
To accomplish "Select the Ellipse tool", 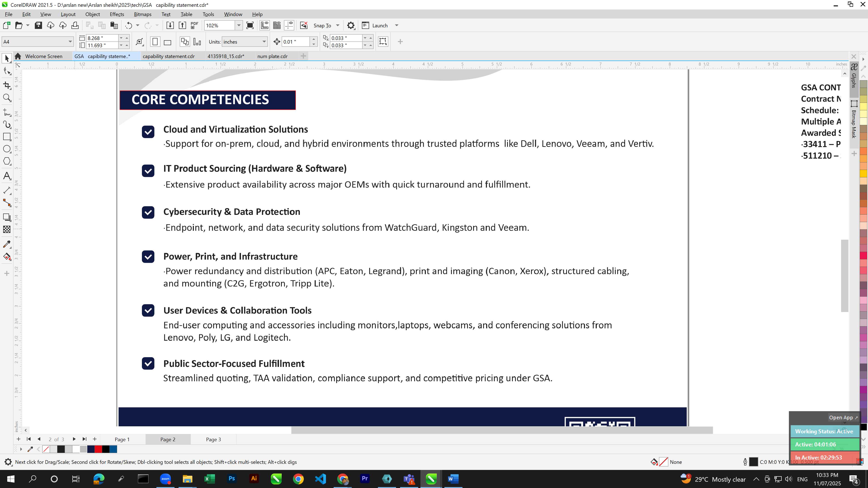I will 7,149.
